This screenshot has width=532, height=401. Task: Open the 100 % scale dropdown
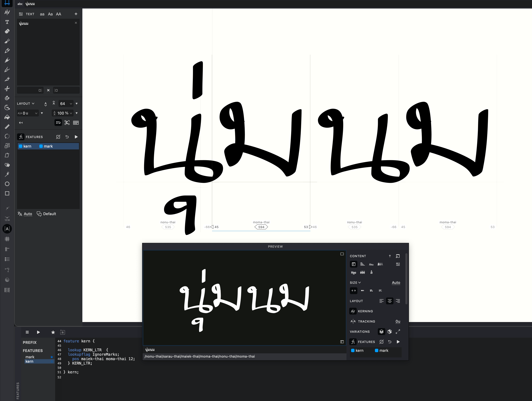click(71, 113)
